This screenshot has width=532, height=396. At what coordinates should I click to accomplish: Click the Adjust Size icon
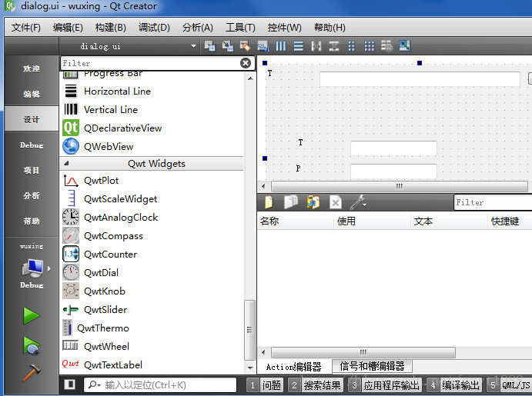click(x=404, y=45)
